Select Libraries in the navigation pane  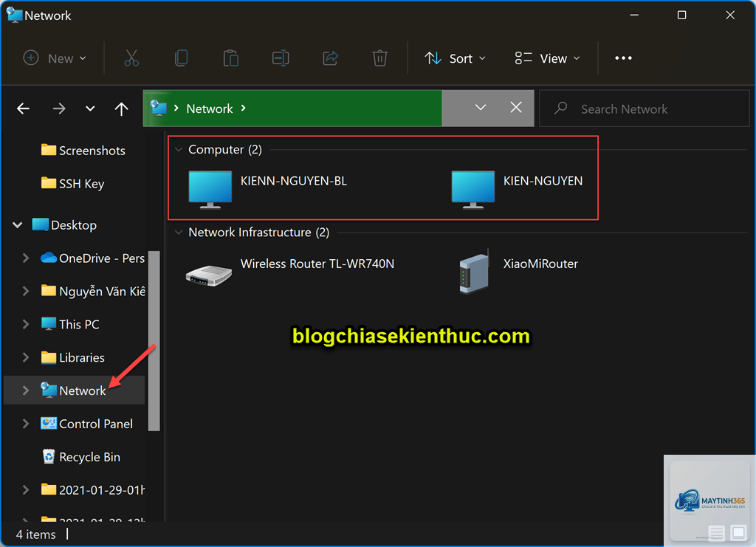coord(73,357)
